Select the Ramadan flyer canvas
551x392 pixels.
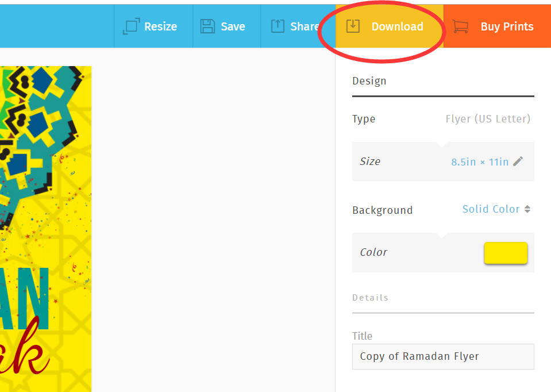coord(45,229)
